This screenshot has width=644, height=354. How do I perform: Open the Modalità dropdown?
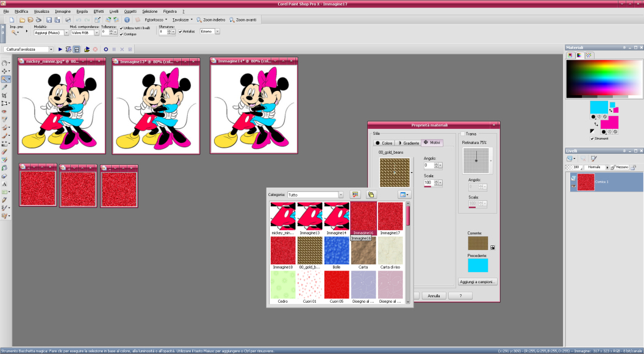66,32
